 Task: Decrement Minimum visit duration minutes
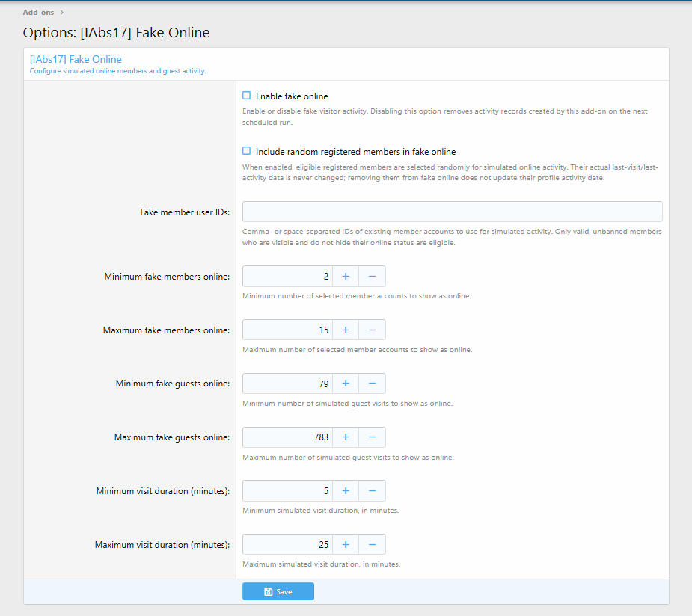click(x=372, y=491)
